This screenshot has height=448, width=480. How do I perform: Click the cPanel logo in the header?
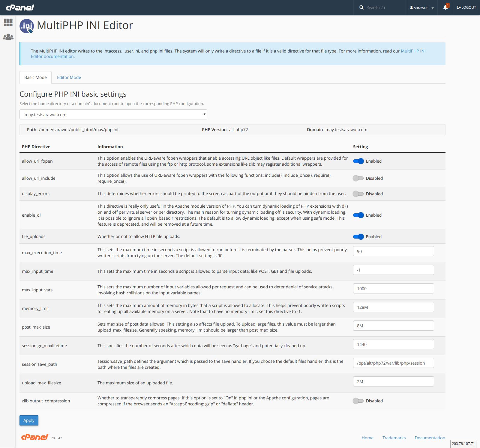(x=20, y=8)
